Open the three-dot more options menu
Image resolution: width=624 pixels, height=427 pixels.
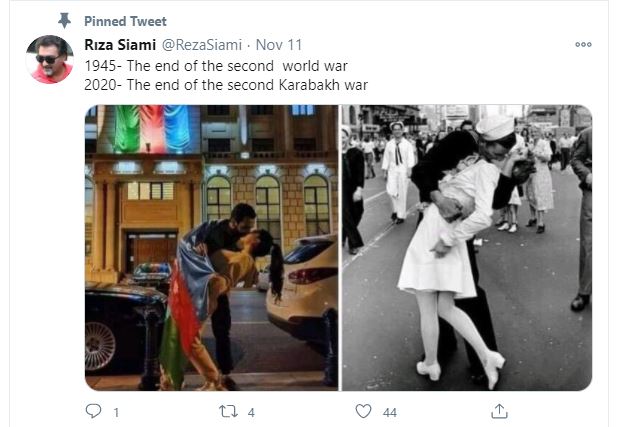point(583,44)
